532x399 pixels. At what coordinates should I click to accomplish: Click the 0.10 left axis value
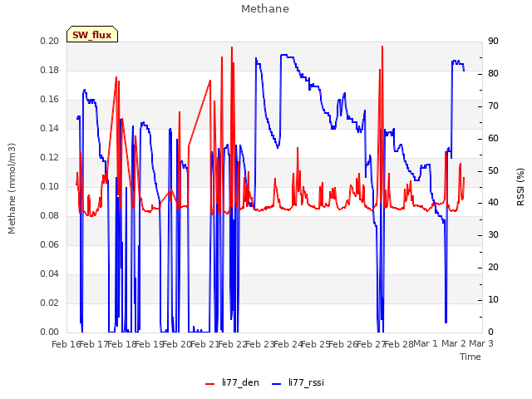[x=50, y=186]
